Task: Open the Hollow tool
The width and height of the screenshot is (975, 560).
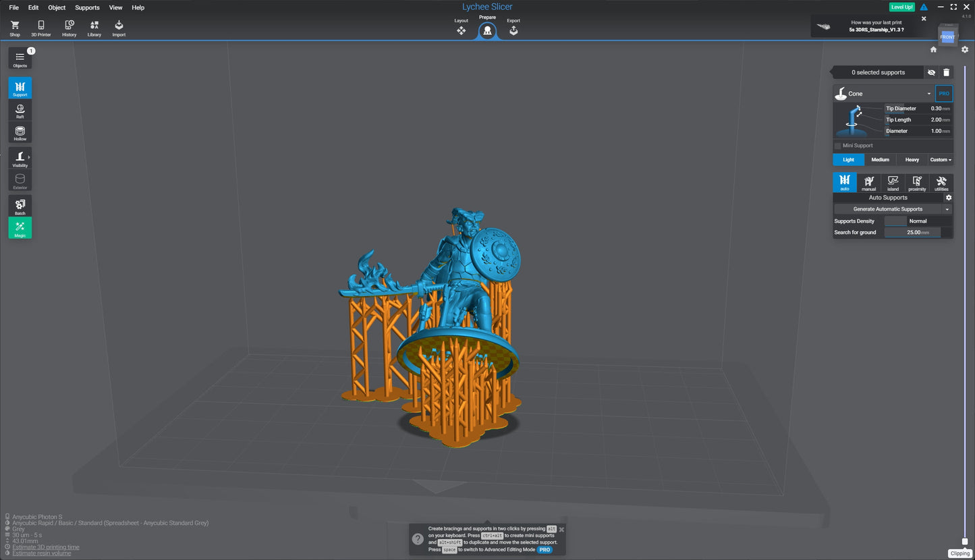Action: 20,132
